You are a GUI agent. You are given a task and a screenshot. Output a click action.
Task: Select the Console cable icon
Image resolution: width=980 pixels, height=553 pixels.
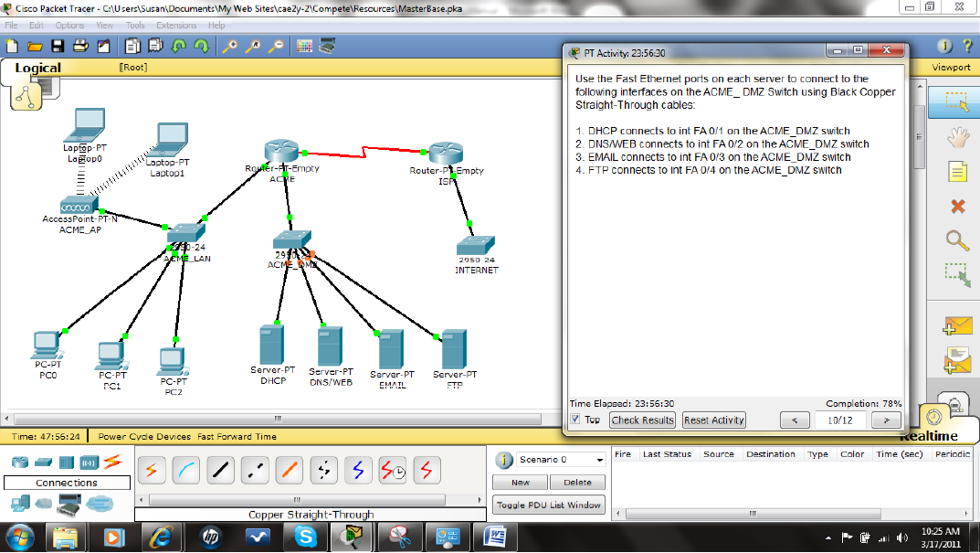[185, 471]
